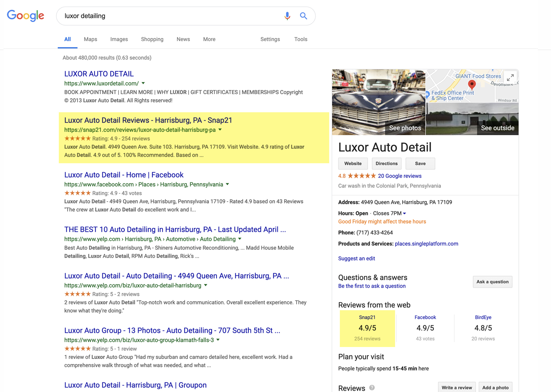Click Rating: 5 - 2 reviews text

[x=116, y=294]
